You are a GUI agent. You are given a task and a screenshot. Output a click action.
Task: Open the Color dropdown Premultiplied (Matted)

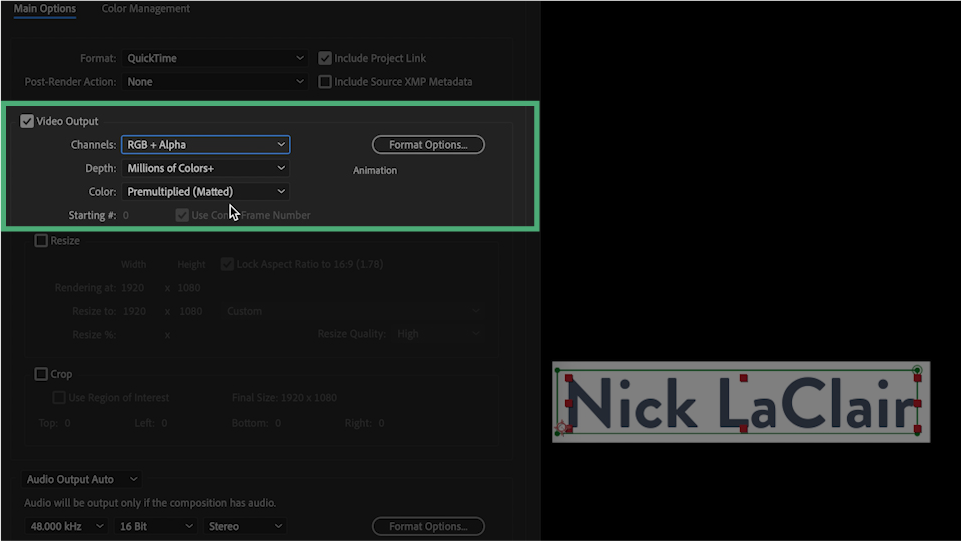pos(205,191)
